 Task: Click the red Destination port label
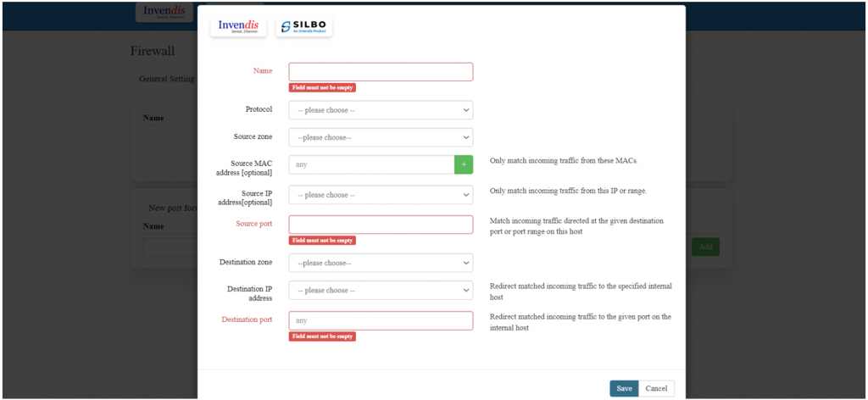point(247,319)
